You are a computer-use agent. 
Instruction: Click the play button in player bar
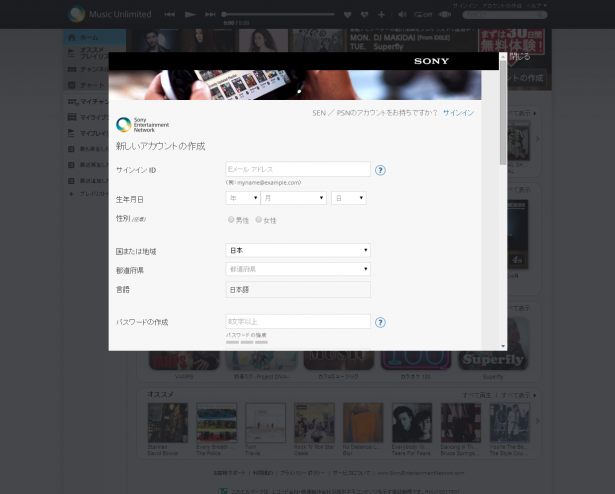190,15
